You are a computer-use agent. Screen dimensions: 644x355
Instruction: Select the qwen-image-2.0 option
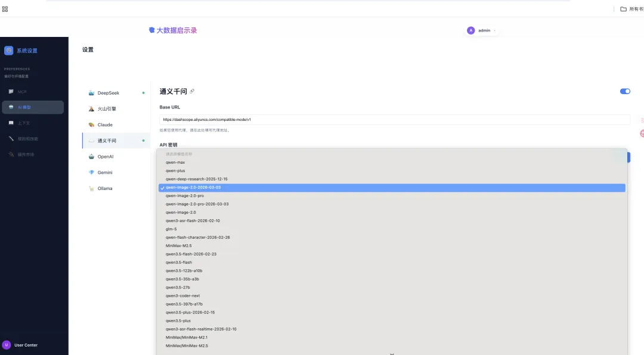[x=392, y=213]
